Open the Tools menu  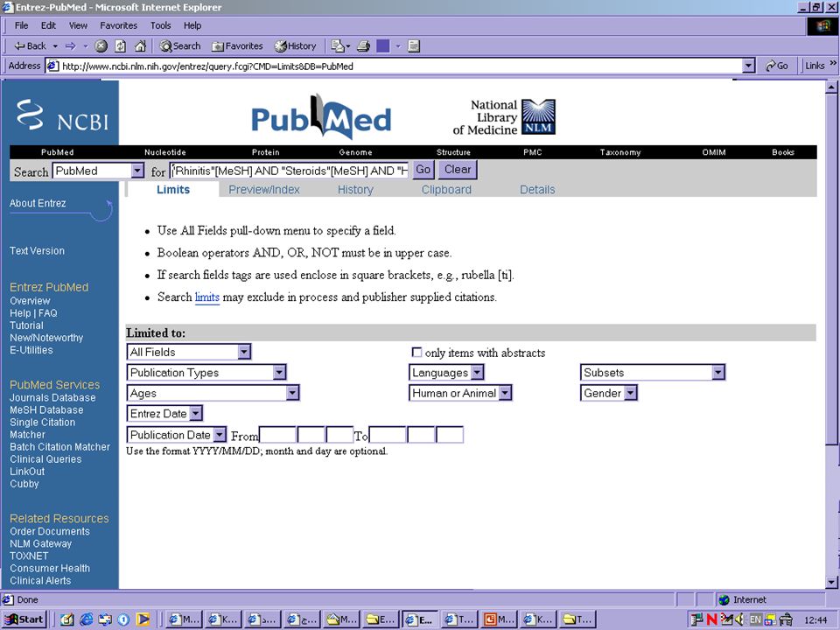(x=160, y=25)
